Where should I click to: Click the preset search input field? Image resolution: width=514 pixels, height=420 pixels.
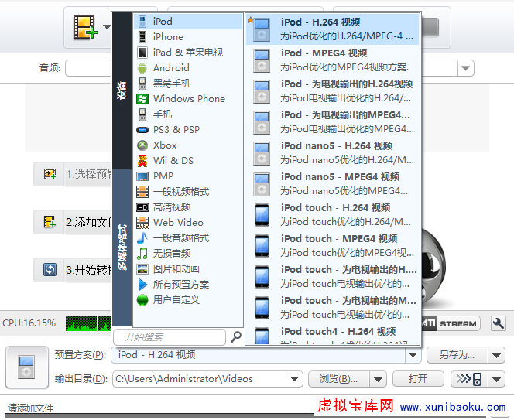[x=170, y=336]
